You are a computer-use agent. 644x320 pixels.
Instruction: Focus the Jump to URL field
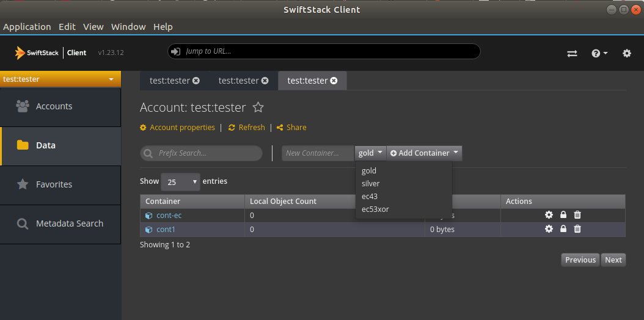coord(324,51)
